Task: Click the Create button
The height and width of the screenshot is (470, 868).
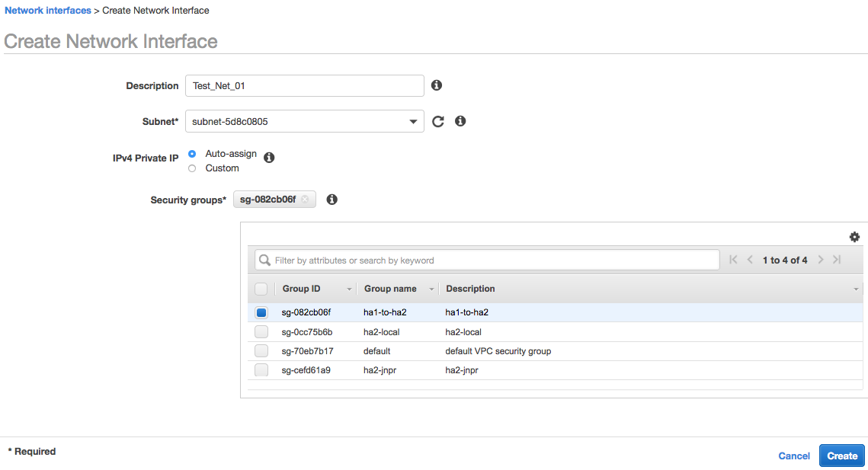Action: tap(842, 456)
